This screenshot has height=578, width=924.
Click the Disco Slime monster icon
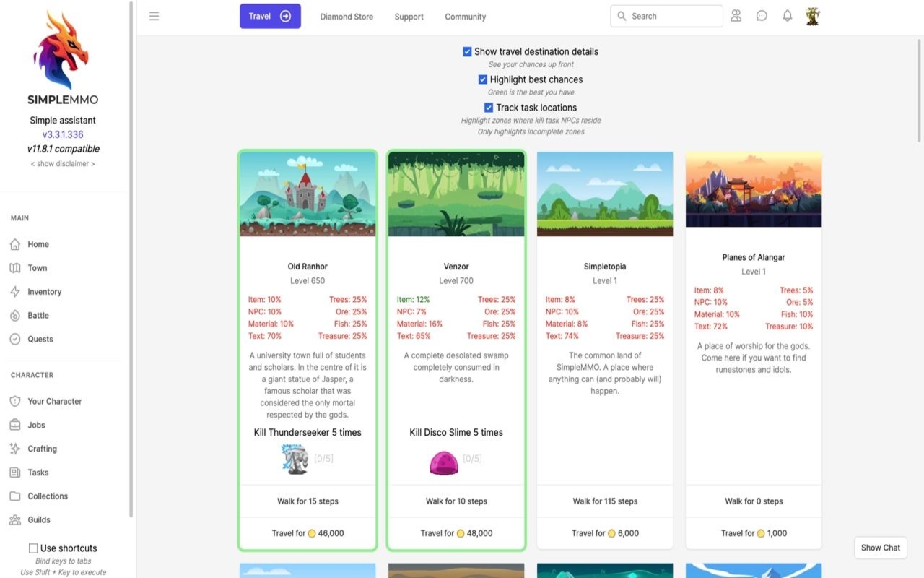443,462
